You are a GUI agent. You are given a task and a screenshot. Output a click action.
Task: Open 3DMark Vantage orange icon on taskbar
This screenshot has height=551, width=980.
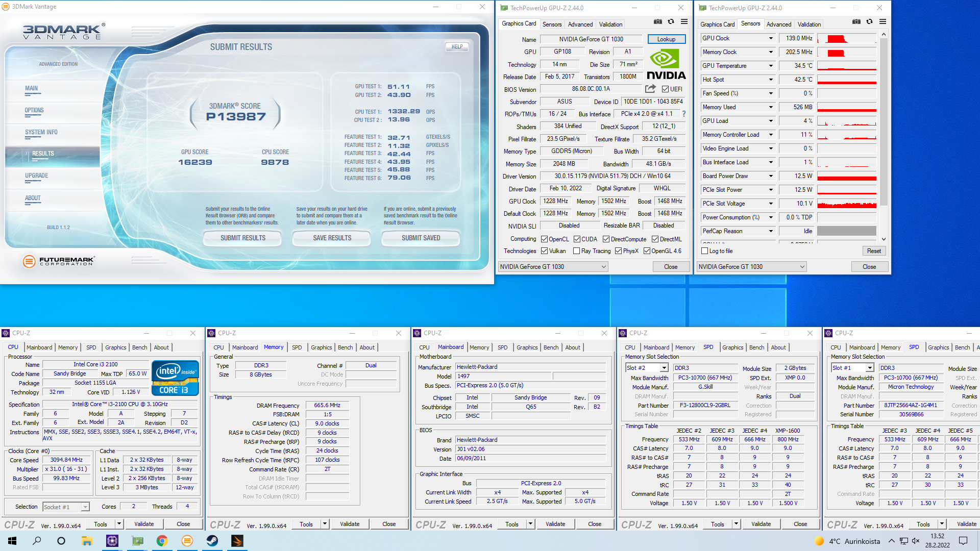pos(187,541)
